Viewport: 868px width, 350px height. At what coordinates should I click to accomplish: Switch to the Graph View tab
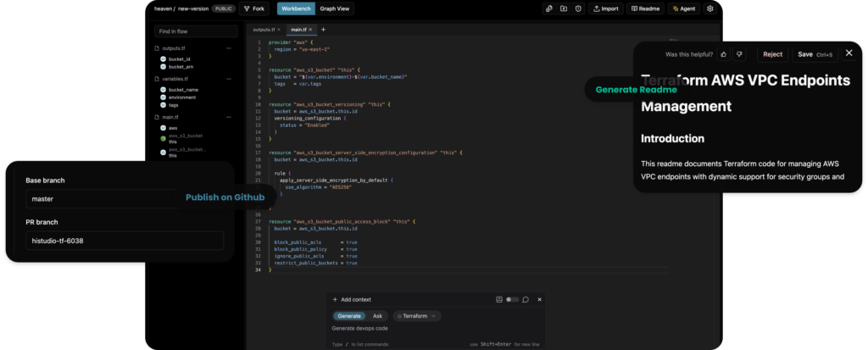335,8
